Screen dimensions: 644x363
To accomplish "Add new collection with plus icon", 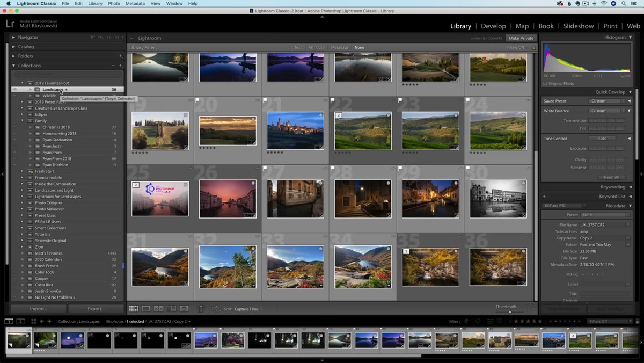I will (120, 66).
